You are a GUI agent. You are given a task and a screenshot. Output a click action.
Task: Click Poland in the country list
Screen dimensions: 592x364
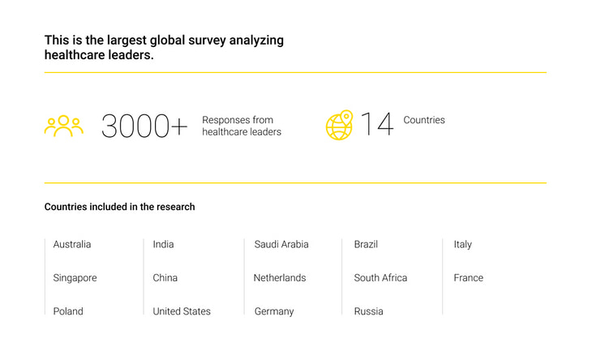68,311
